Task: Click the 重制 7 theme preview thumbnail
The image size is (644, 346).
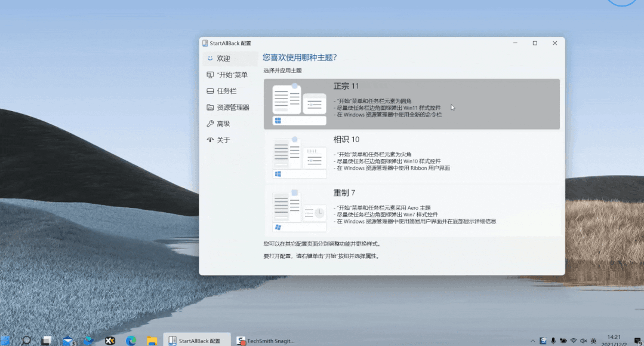Action: [298, 210]
